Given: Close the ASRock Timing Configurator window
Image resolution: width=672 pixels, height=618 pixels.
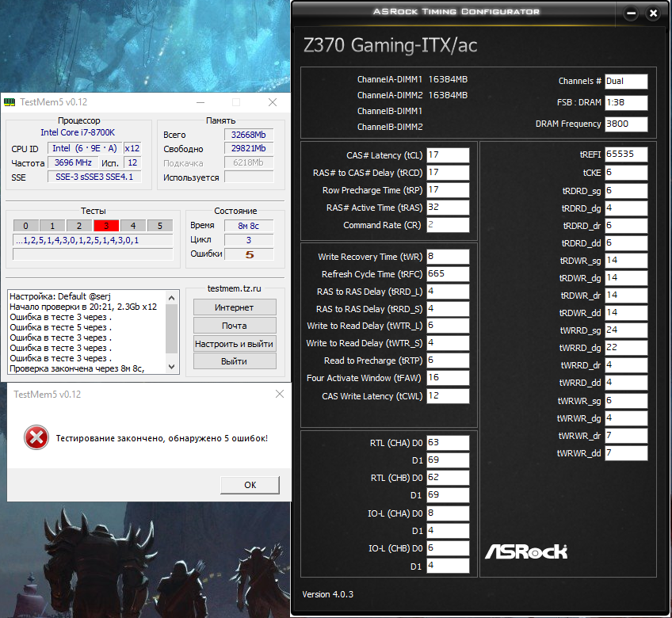Looking at the screenshot, I should [x=653, y=13].
